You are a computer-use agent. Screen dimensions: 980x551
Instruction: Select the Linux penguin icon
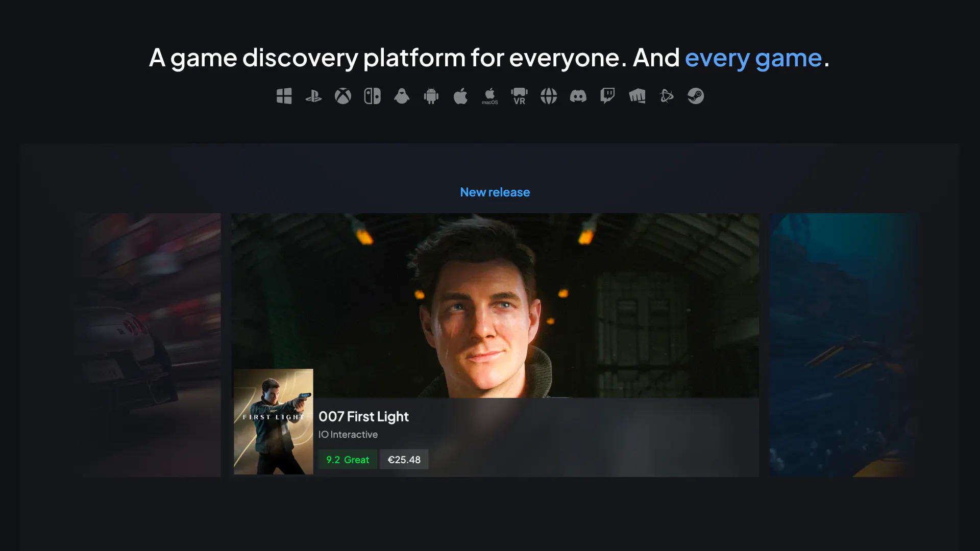click(x=402, y=96)
